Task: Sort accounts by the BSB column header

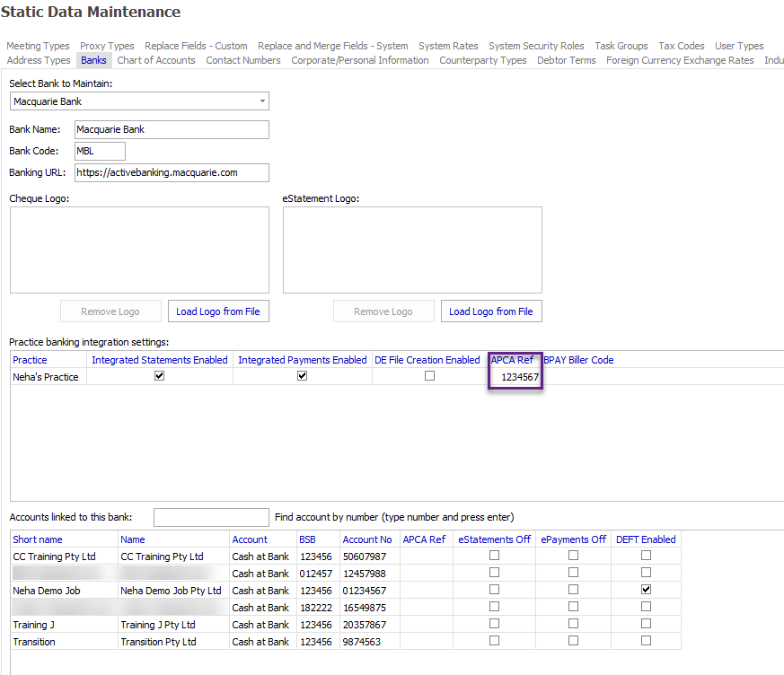Action: (308, 539)
